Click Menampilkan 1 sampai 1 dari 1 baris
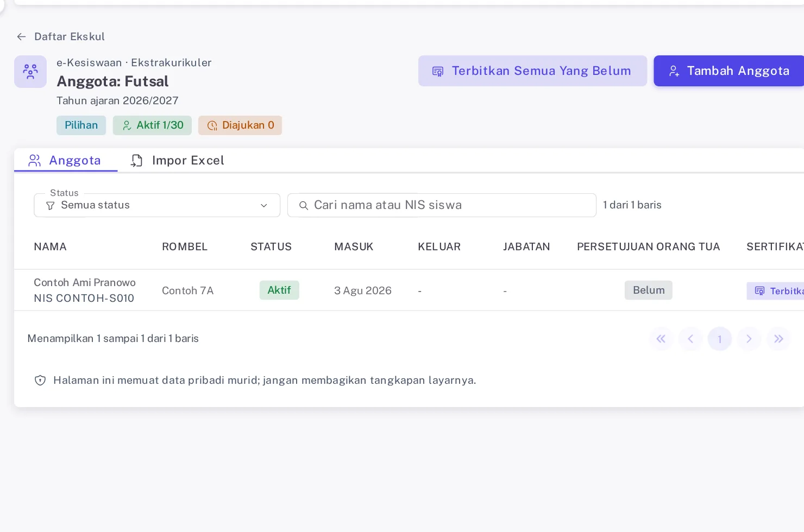The width and height of the screenshot is (804, 532). click(x=113, y=338)
